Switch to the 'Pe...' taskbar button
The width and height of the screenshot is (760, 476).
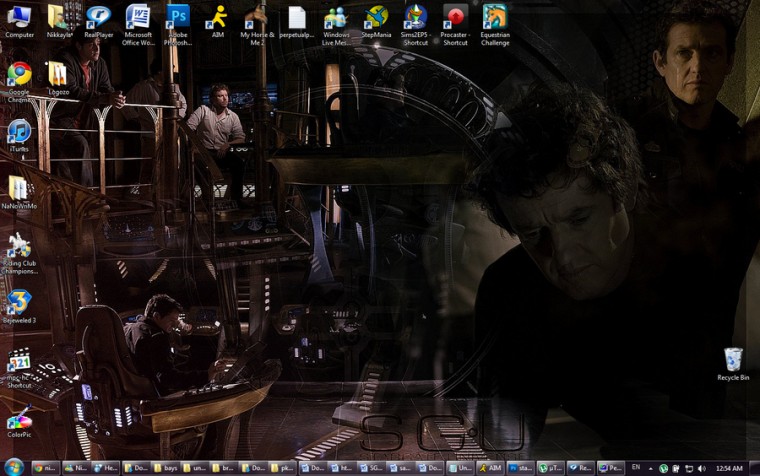pos(611,468)
